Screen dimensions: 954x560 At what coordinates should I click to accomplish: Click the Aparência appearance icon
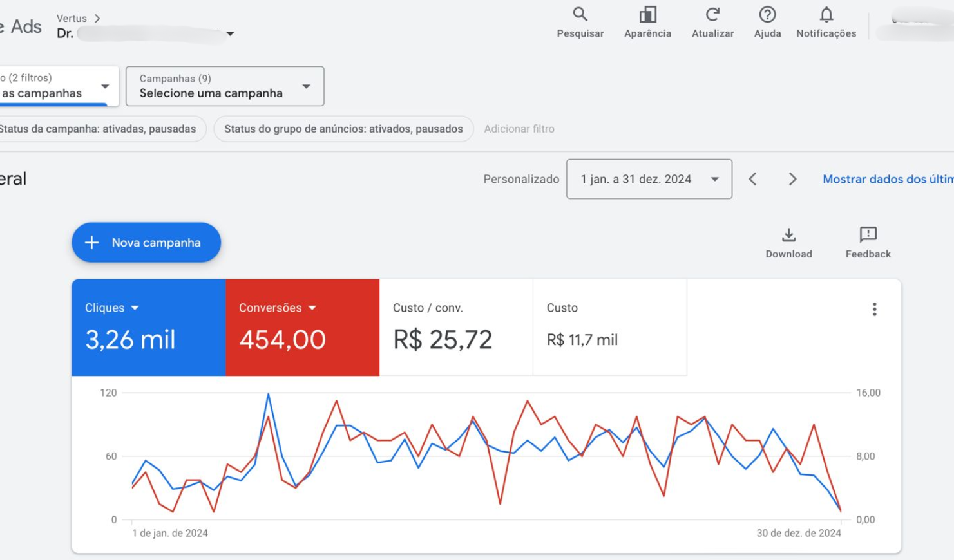pos(647,15)
